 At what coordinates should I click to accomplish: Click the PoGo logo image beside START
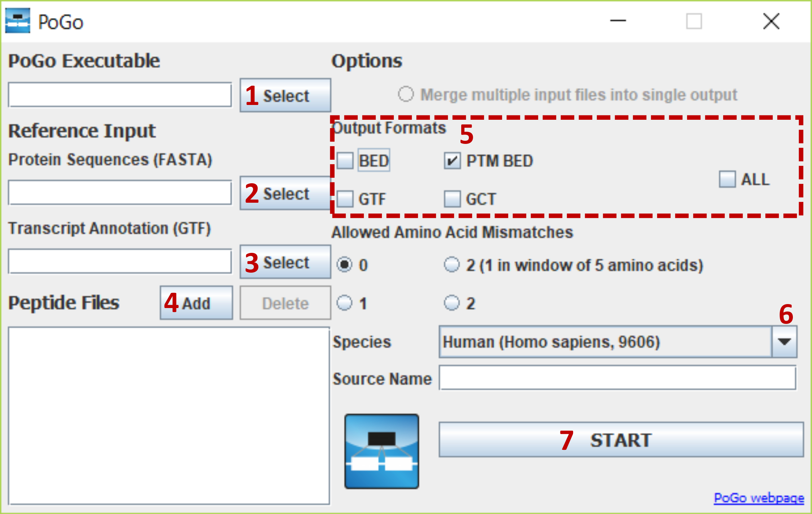(381, 451)
